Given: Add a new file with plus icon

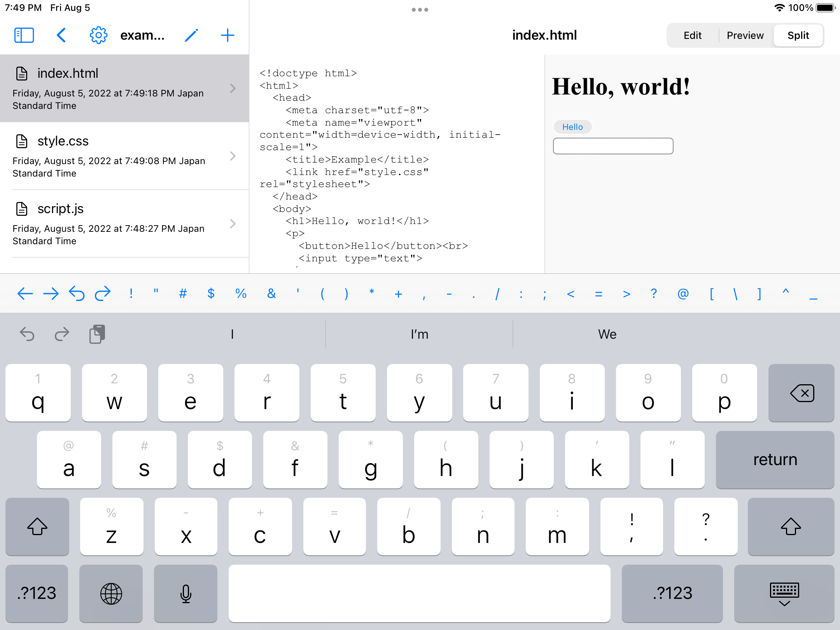Looking at the screenshot, I should point(227,35).
